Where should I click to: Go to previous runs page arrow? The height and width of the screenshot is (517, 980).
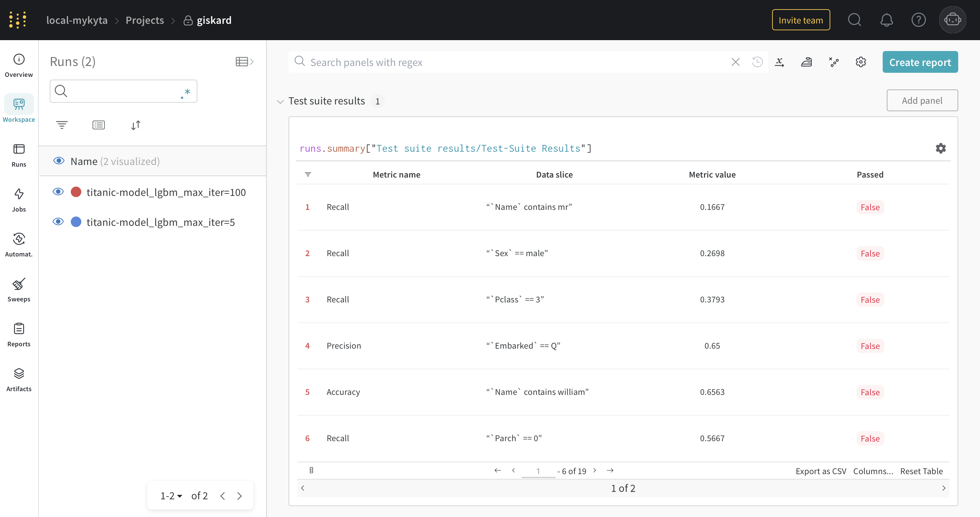(x=223, y=496)
